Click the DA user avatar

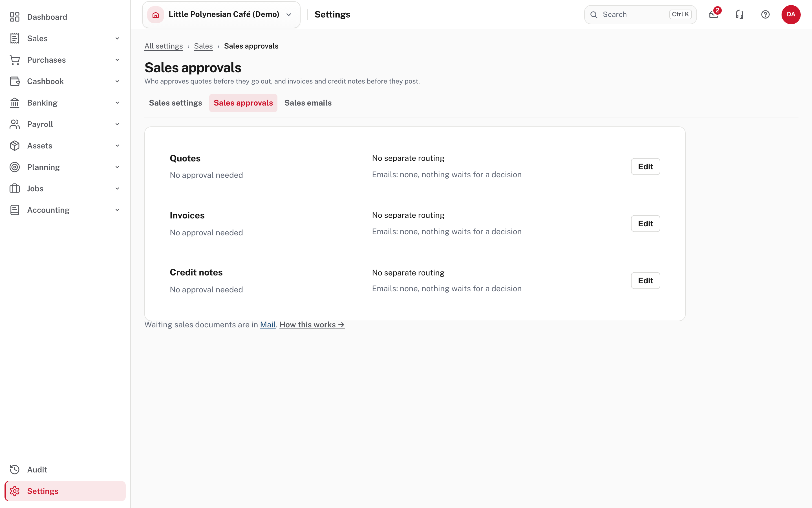coord(791,14)
